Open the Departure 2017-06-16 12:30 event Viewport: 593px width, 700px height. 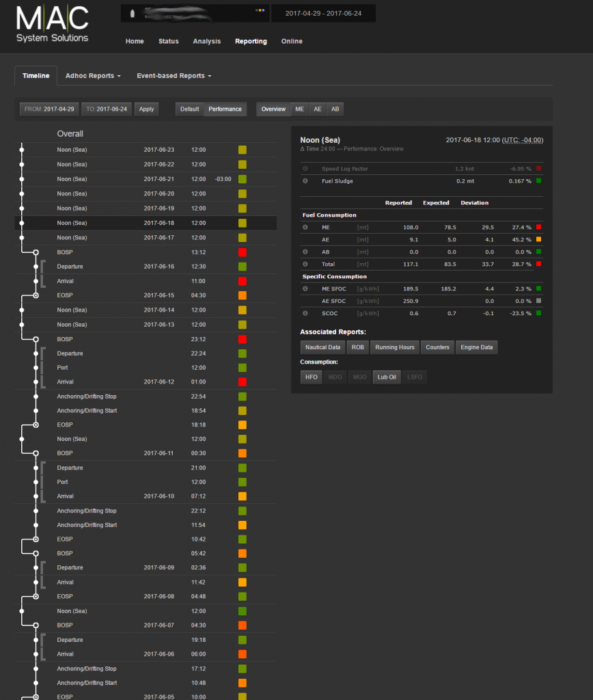click(146, 267)
